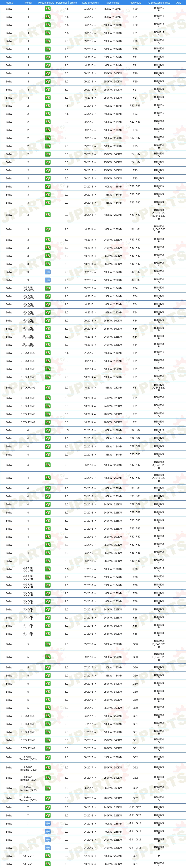Click the '#' engine code in X3 row
Screen dimensions: 186x868
point(159,856)
